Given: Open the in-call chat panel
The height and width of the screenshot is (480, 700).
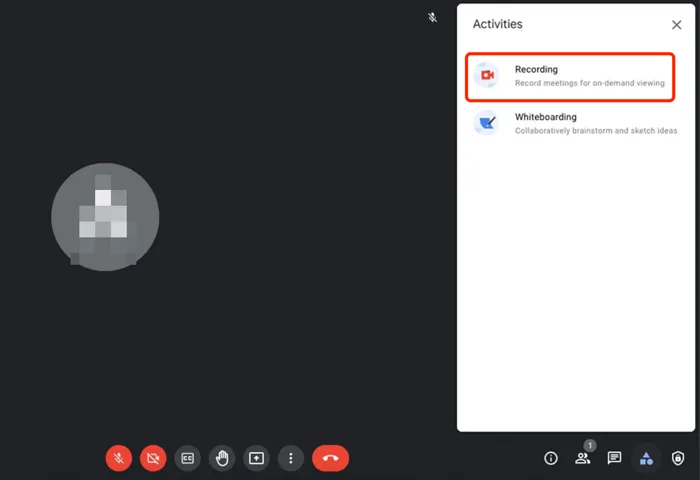Looking at the screenshot, I should 614,458.
